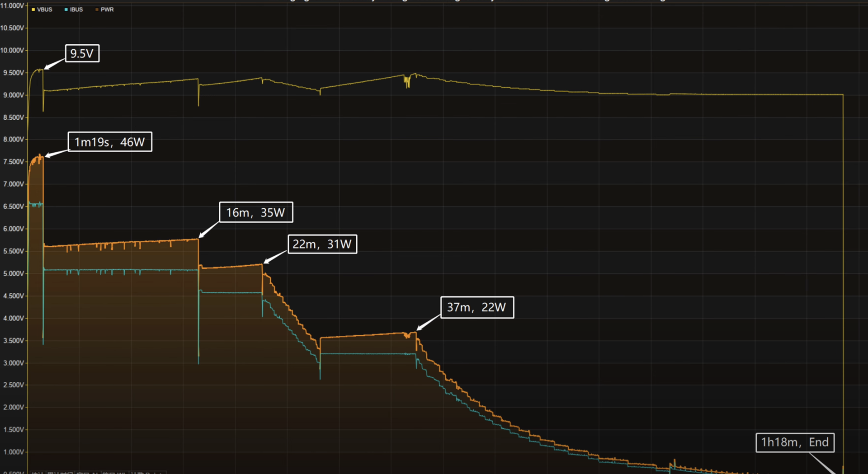Viewport: 868px width, 474px height.
Task: Toggle the IBUS series label
Action: tap(76, 9)
